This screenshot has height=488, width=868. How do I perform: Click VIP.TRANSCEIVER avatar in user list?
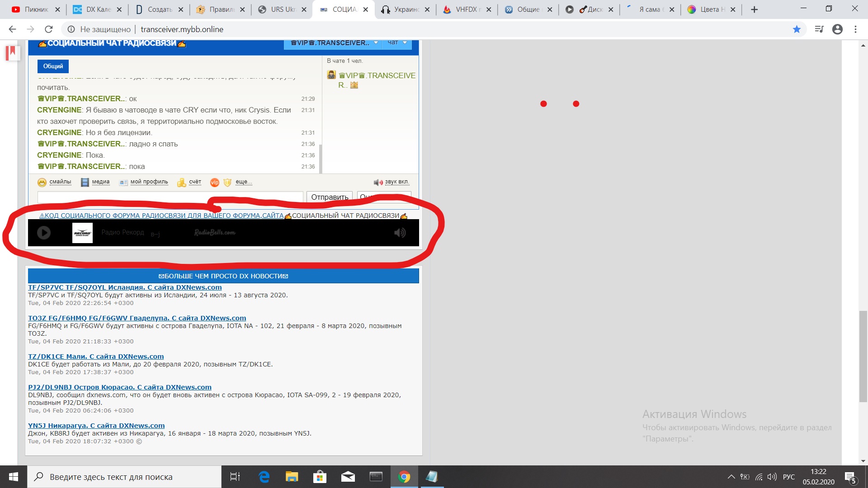331,75
